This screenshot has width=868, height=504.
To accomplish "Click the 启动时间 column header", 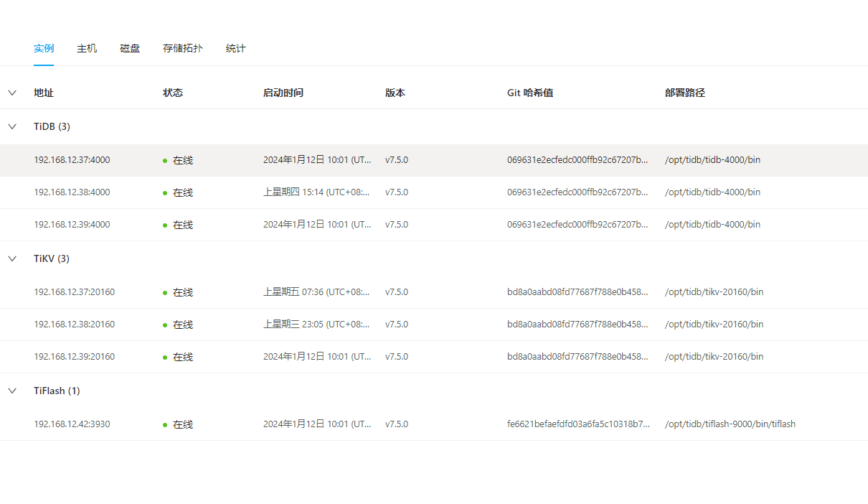I will (x=283, y=93).
